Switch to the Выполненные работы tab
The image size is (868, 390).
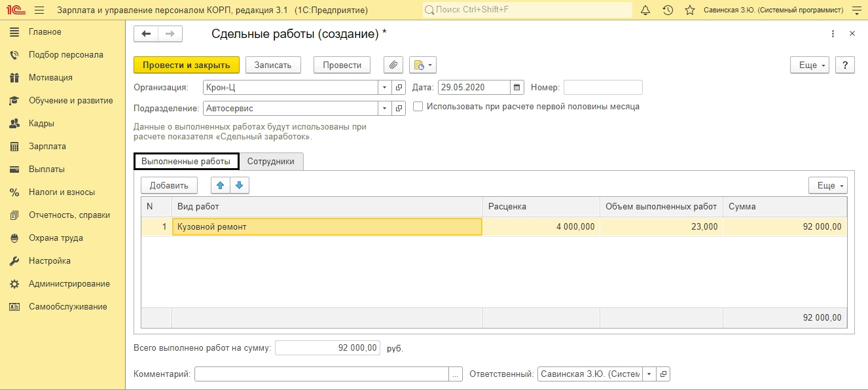tap(186, 161)
